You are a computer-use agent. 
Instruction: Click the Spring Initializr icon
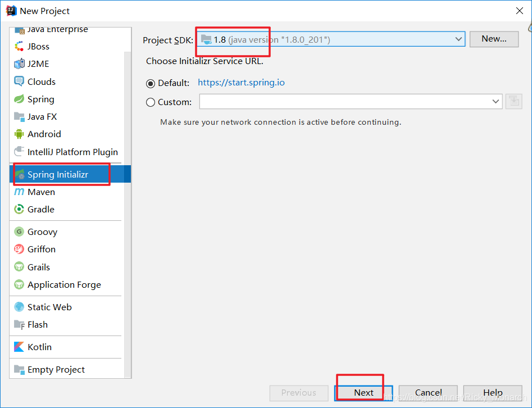coord(20,174)
